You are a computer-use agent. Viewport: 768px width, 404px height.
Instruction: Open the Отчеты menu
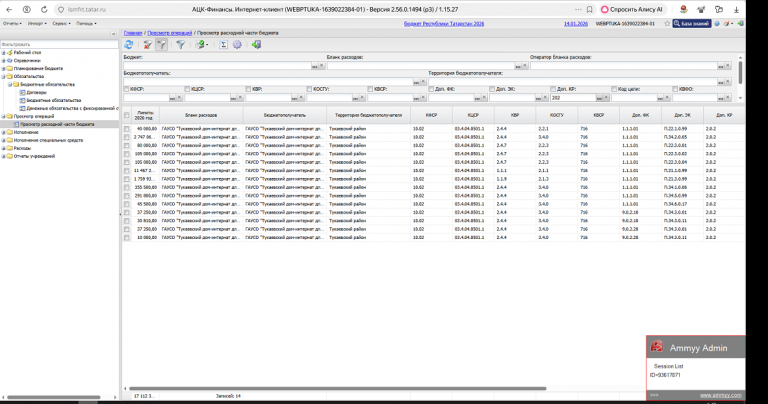click(x=12, y=24)
